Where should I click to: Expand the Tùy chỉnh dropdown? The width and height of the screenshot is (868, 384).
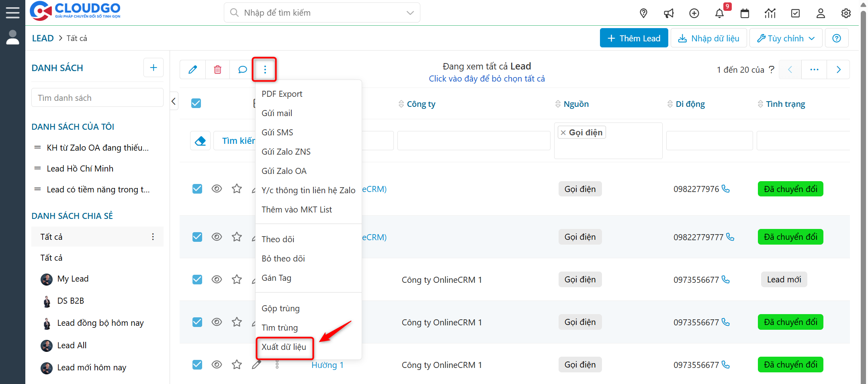point(786,38)
